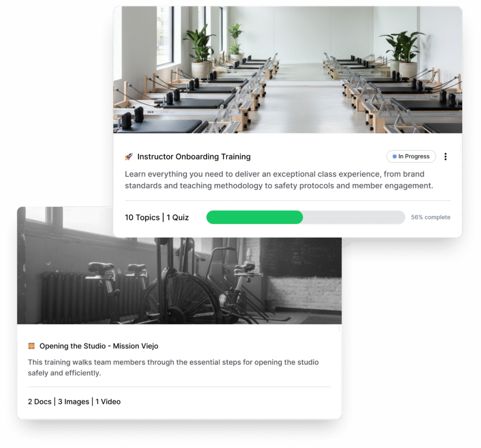Click the Instructor Onboarding description text
This screenshot has height=448, width=481.
[x=279, y=180]
